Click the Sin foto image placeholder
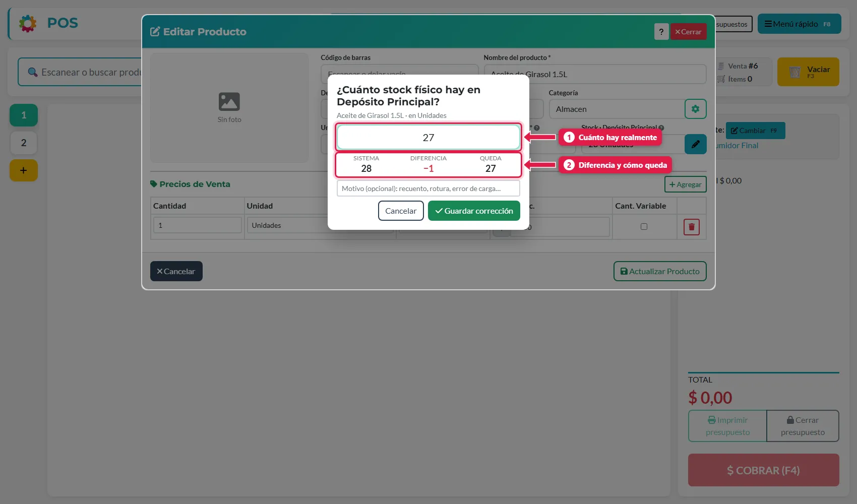This screenshot has height=504, width=857. [x=229, y=108]
